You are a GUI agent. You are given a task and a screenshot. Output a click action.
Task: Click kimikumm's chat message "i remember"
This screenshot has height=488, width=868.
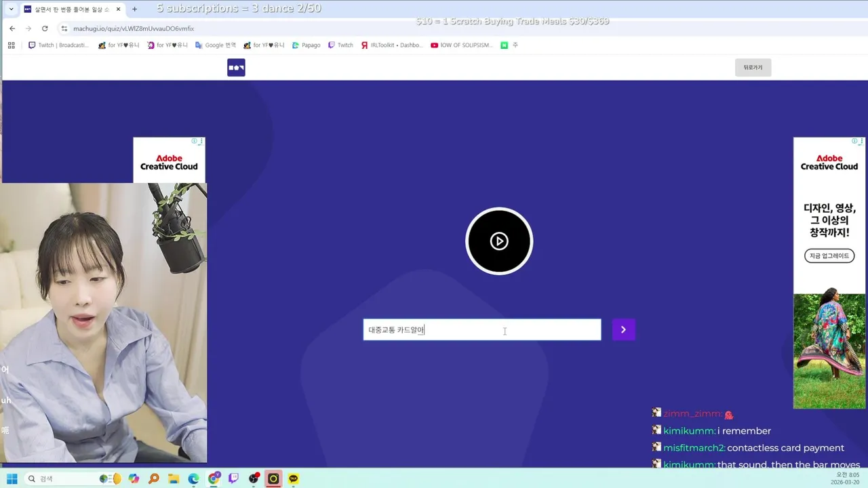[x=745, y=431]
